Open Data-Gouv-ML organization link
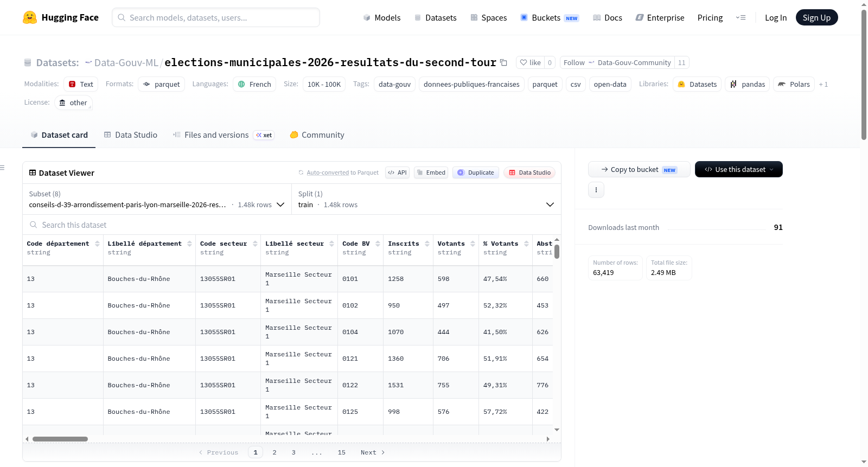This screenshot has width=868, height=467. [x=126, y=62]
